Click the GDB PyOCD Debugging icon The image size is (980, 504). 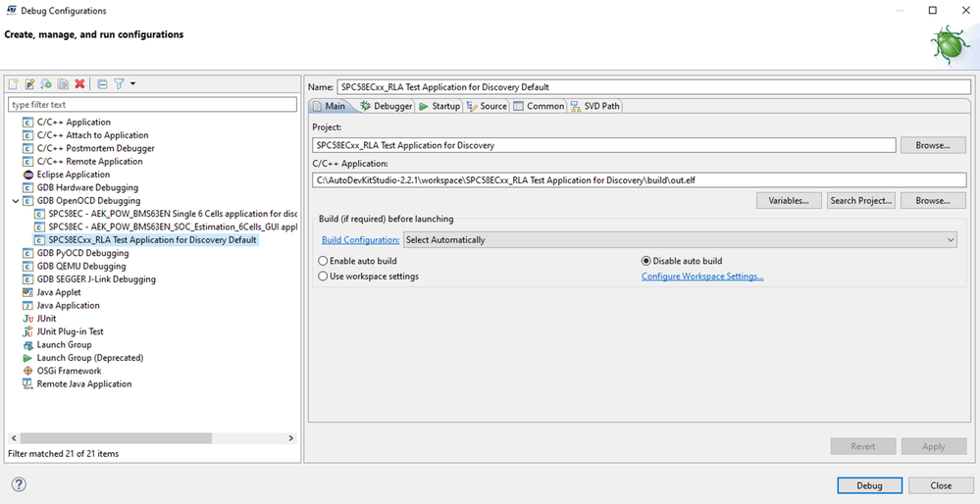point(27,253)
